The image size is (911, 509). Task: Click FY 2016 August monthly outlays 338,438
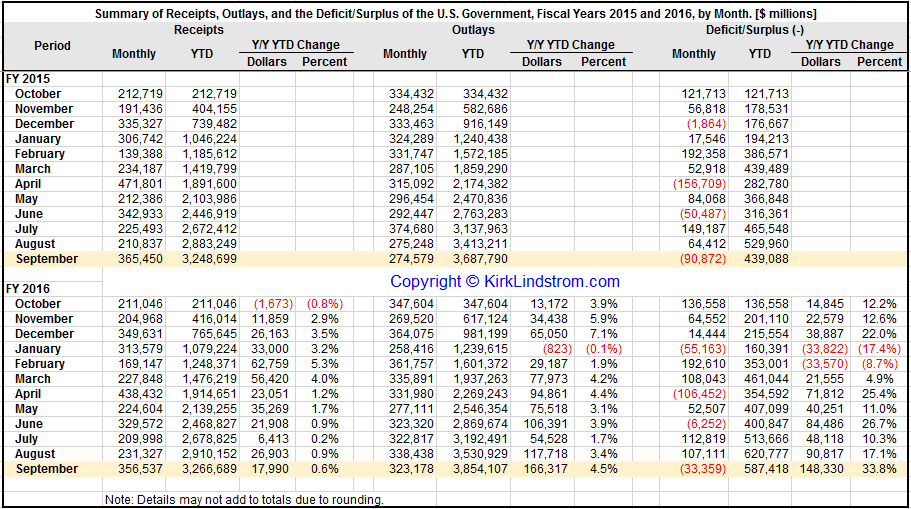tap(411, 454)
